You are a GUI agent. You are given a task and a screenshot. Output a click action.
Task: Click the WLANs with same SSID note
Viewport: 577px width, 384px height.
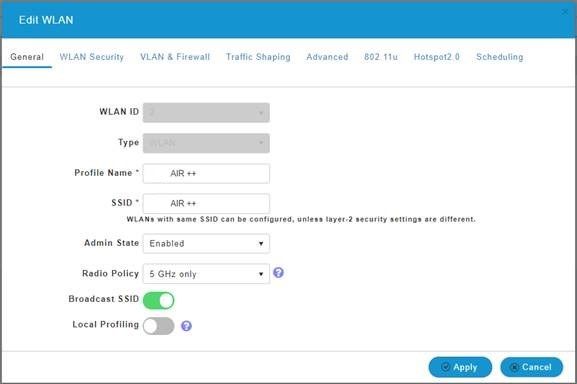point(301,219)
